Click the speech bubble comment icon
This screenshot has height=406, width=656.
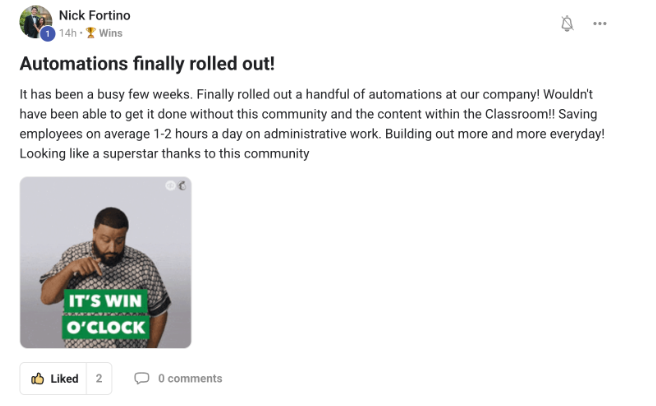(x=142, y=379)
